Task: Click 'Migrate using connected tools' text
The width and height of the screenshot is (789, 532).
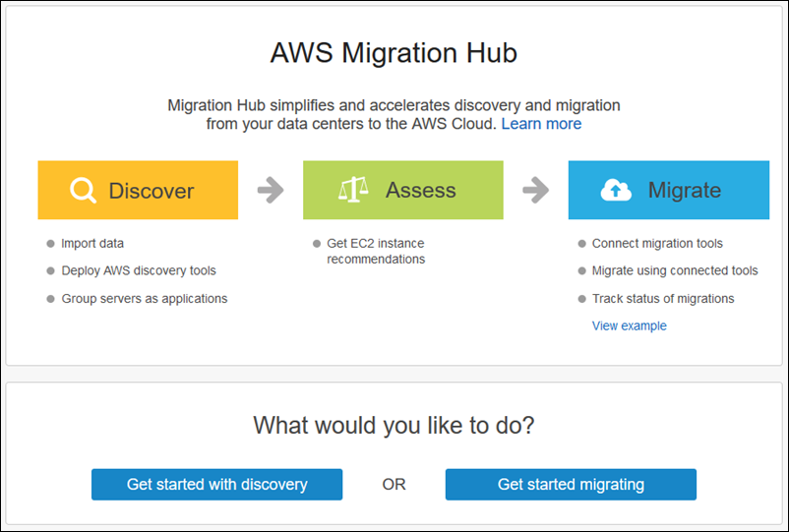Action: [x=675, y=270]
